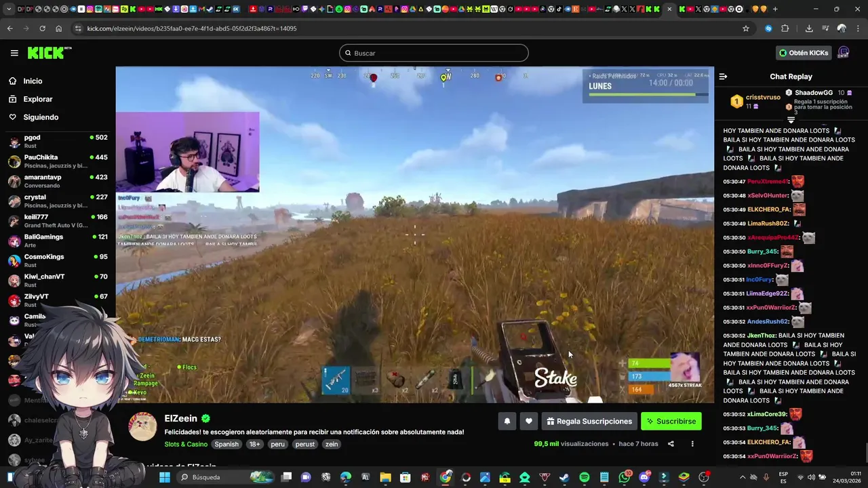Click the perust tag
Viewport: 868px width, 488px height.
[x=305, y=444]
